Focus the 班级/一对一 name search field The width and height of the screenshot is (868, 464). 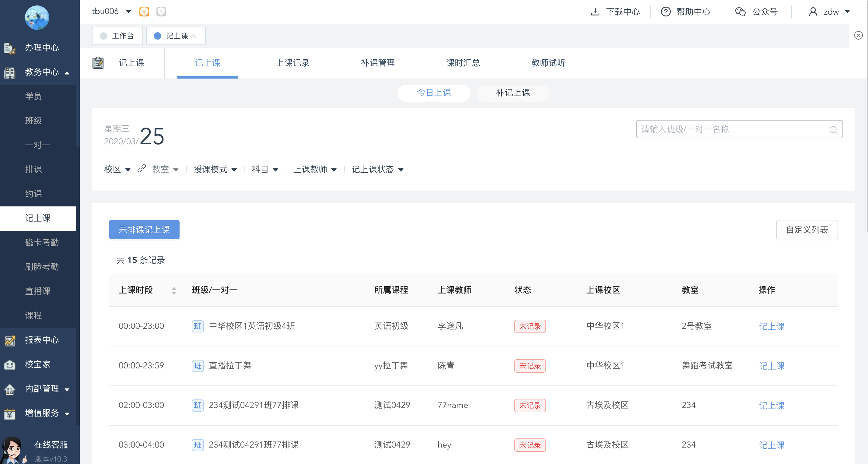(739, 129)
